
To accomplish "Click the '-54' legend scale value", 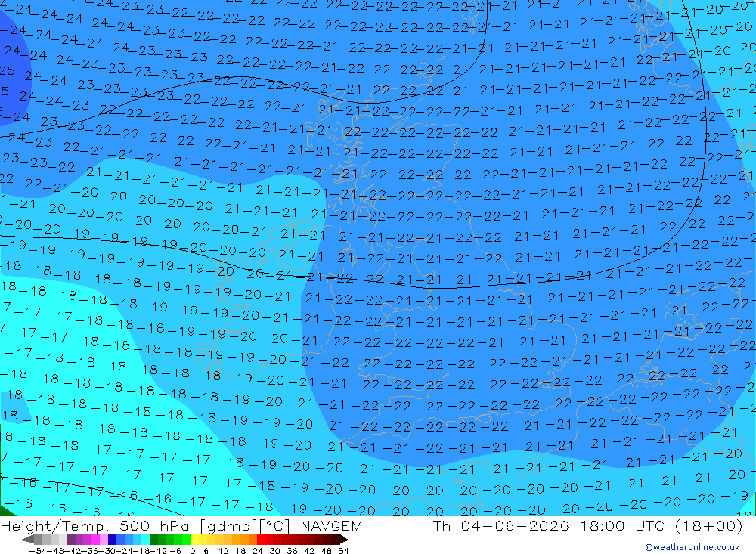I will (38, 551).
